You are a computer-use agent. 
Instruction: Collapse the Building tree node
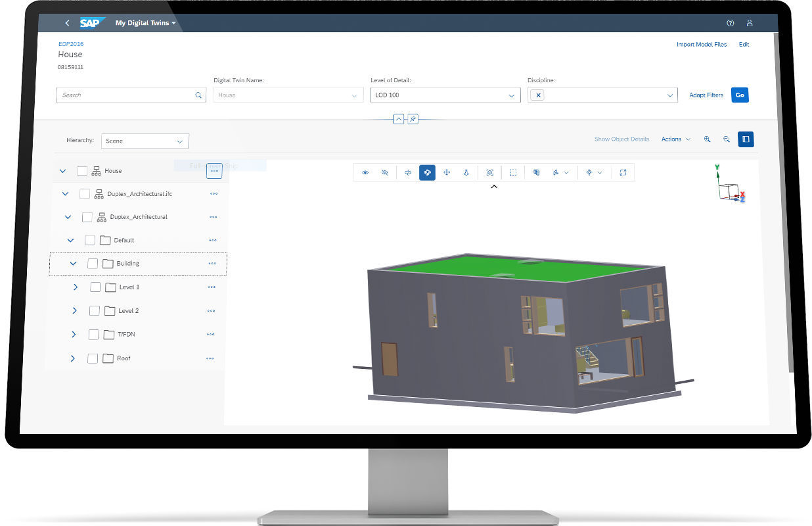tap(73, 263)
